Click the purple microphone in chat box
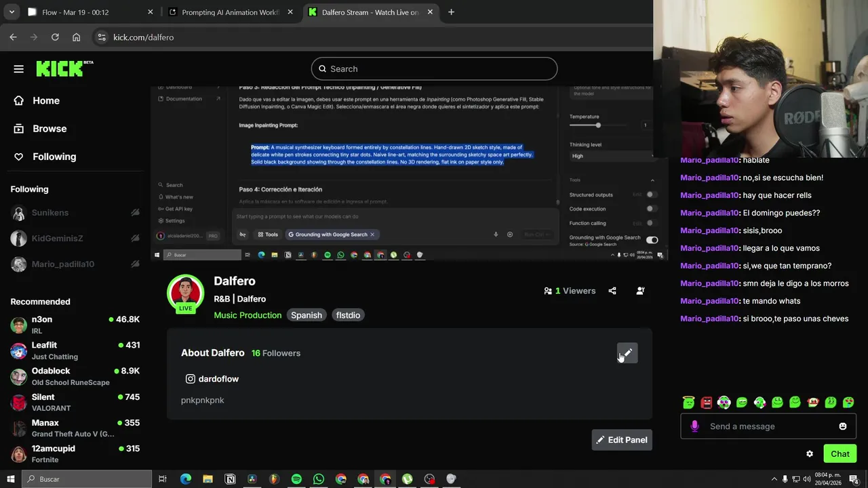The width and height of the screenshot is (868, 488). tap(694, 426)
